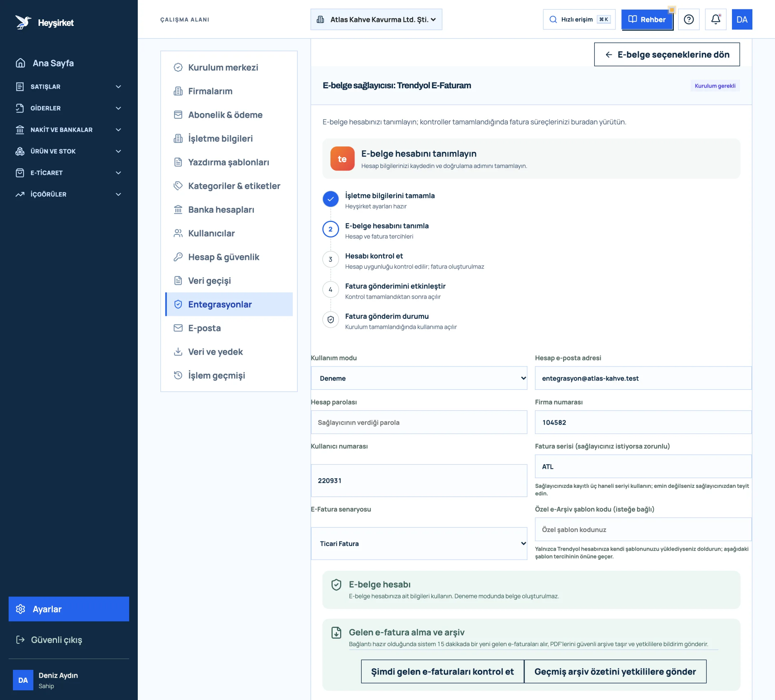The height and width of the screenshot is (700, 775).
Task: Click the orange 'te' Trendyol provider icon
Action: [x=342, y=158]
